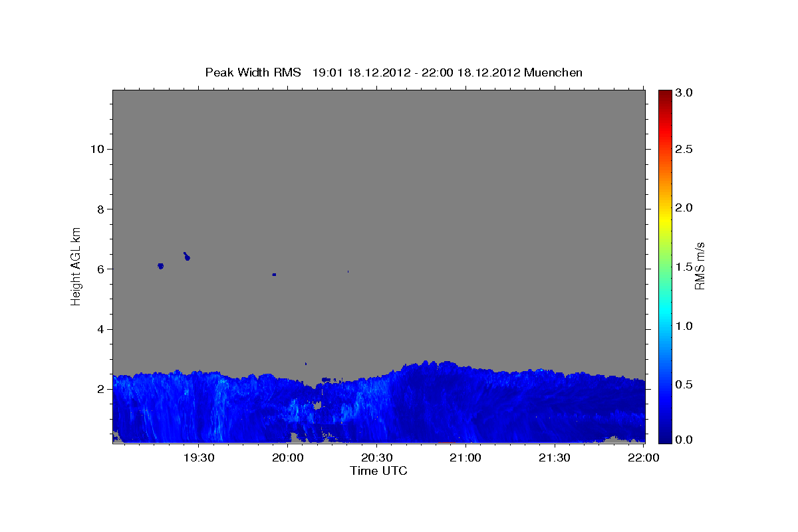Click the 'Height AGL km' axis label
Viewport: 798px width, 532px height.
(x=76, y=265)
